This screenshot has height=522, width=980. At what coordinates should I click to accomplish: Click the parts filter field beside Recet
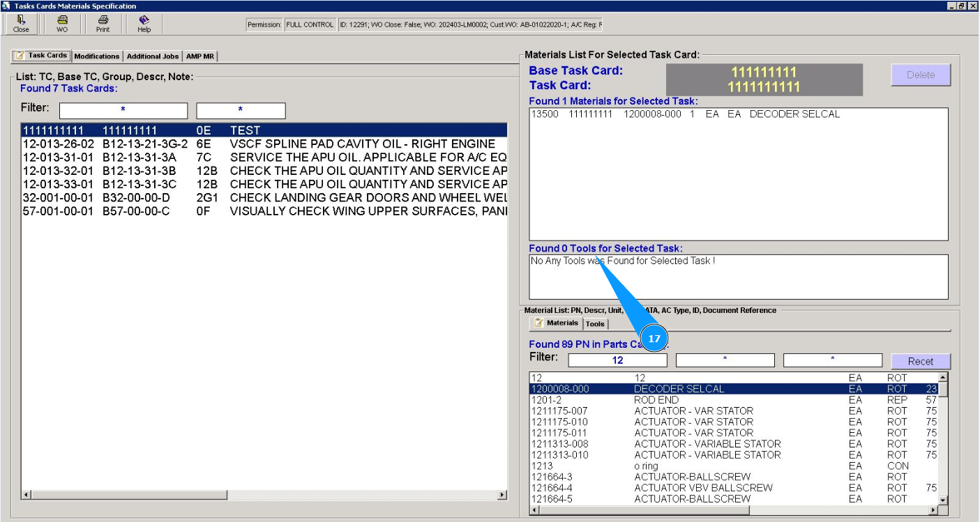[832, 360]
